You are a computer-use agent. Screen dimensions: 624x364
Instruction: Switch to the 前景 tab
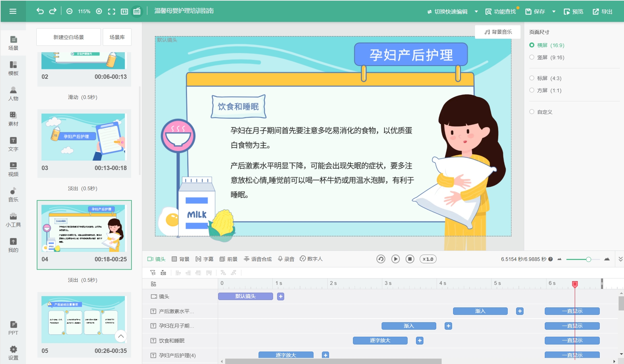point(229,259)
